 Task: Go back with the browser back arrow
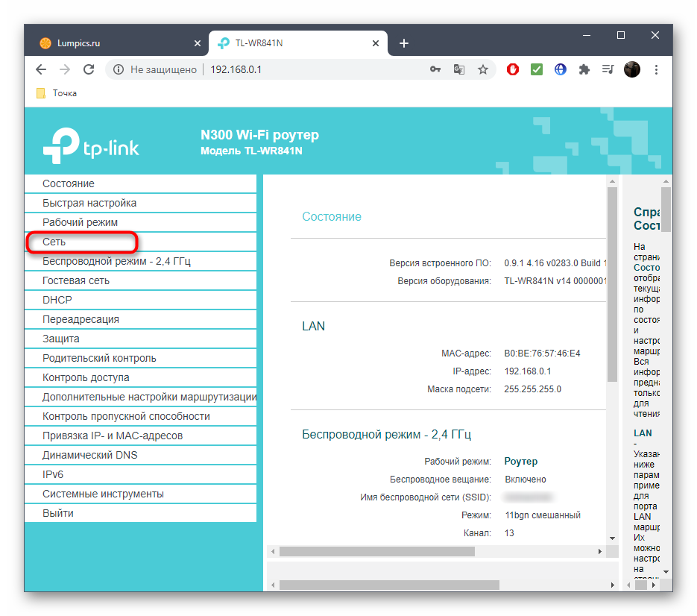click(x=41, y=69)
